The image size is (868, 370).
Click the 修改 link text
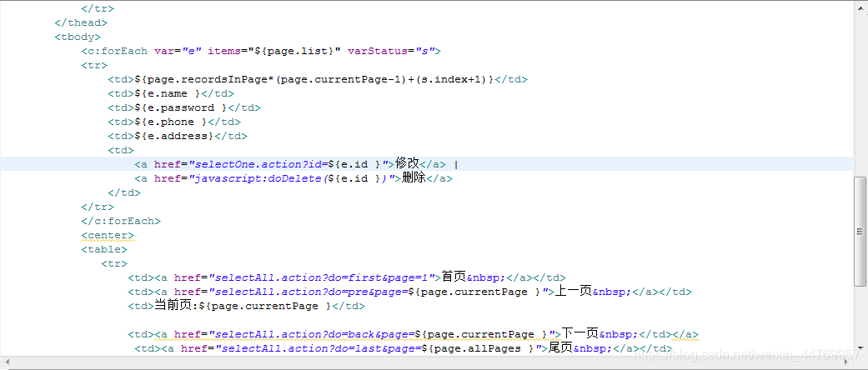coord(407,163)
